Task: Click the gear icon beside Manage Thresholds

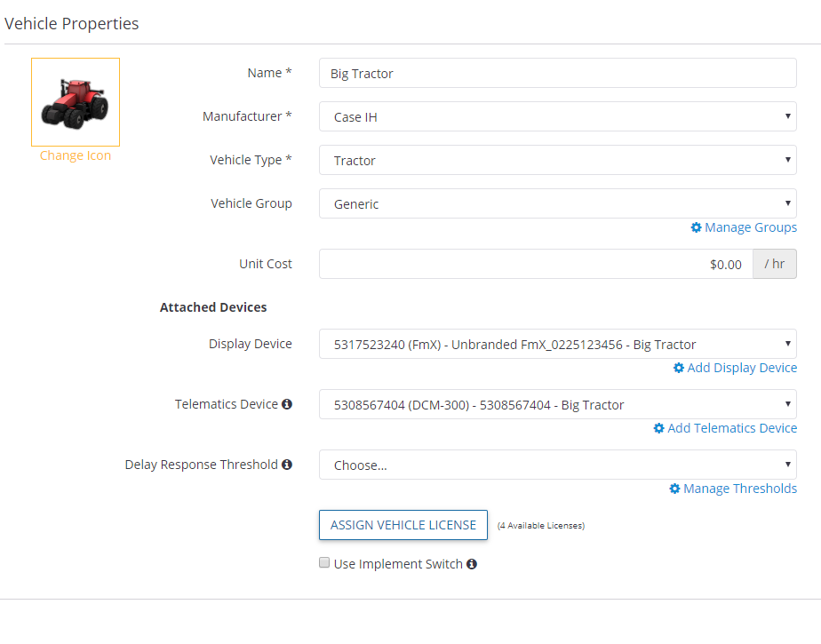Action: (x=675, y=489)
